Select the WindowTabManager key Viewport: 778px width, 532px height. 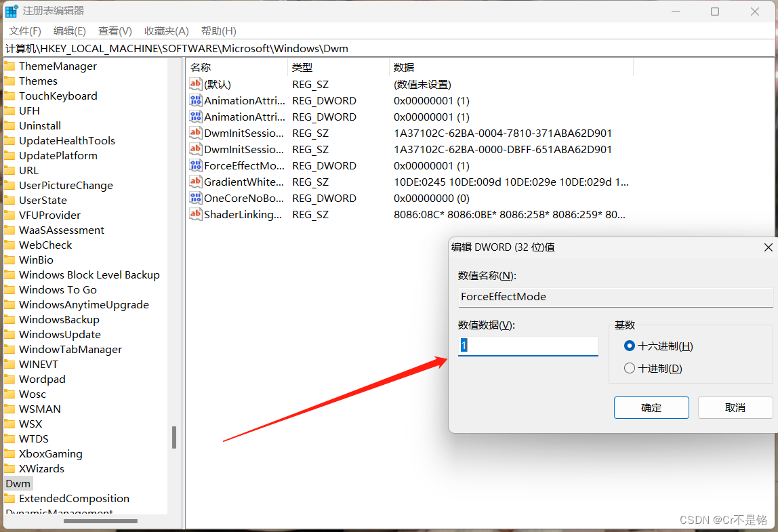click(x=70, y=350)
